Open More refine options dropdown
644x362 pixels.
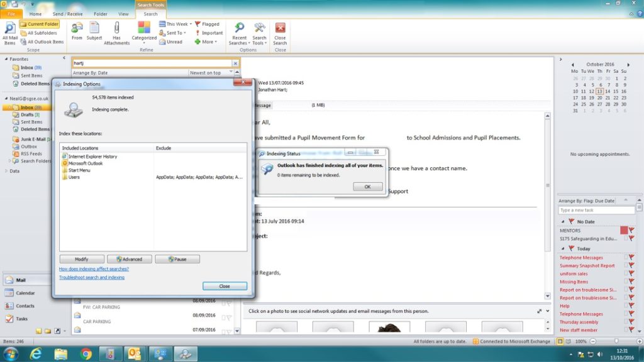tap(206, 42)
